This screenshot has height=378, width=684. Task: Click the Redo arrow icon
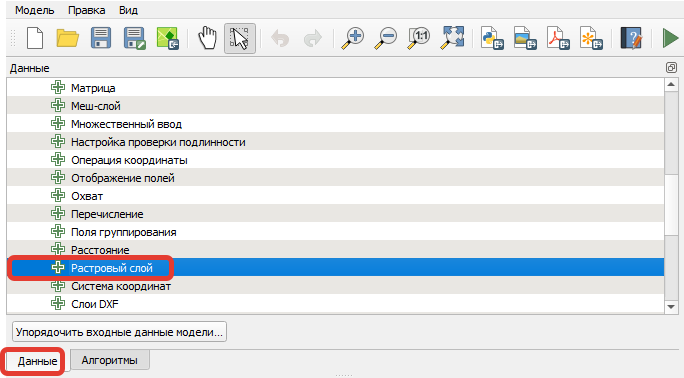(x=312, y=38)
